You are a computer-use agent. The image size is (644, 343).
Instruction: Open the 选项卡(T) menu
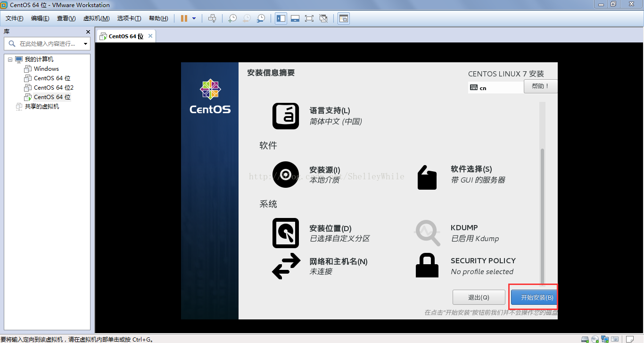(129, 18)
